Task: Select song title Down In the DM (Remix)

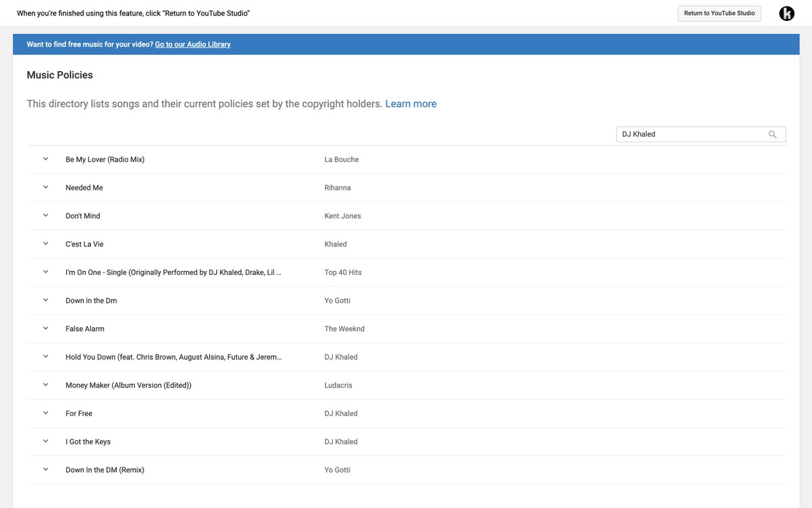Action: click(105, 470)
